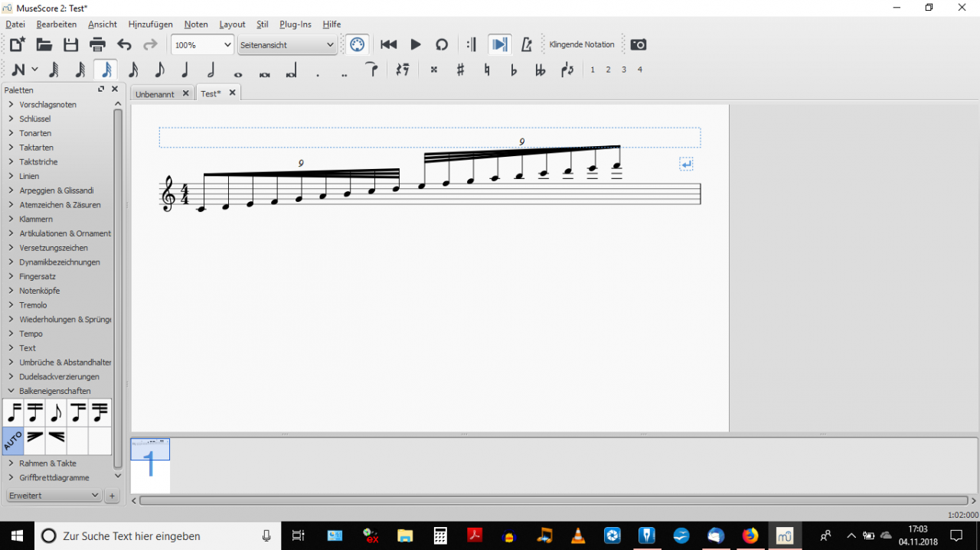Add a new workspace with plus button

(x=112, y=496)
